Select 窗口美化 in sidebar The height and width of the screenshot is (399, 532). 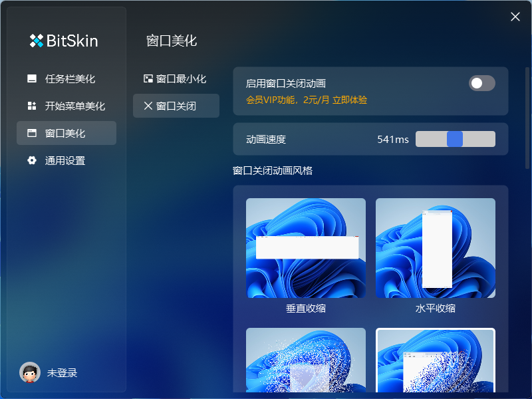66,133
